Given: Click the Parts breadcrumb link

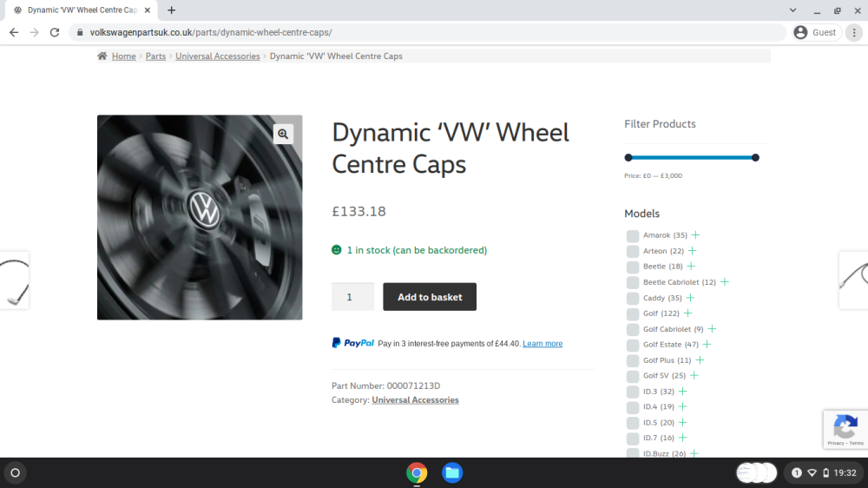Looking at the screenshot, I should tap(155, 56).
